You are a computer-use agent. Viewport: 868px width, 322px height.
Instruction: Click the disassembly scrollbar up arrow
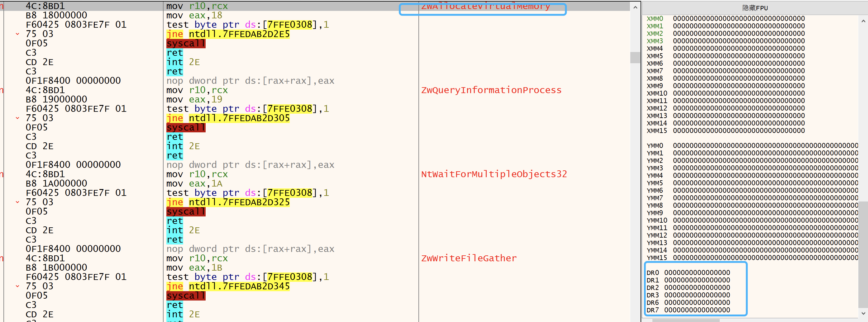click(635, 7)
